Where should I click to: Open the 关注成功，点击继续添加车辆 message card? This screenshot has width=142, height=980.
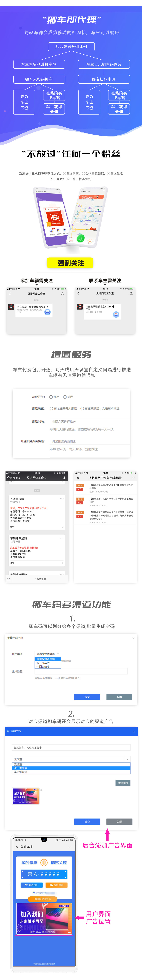pyautogui.click(x=34, y=310)
